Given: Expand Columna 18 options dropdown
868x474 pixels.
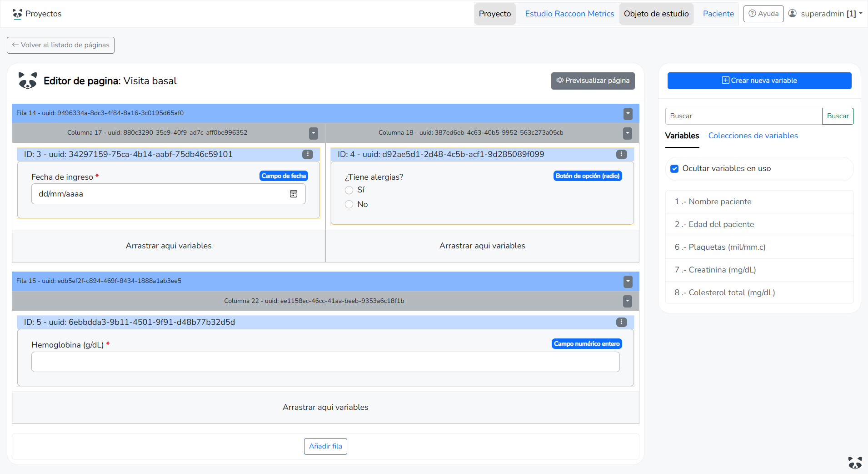Looking at the screenshot, I should 628,133.
